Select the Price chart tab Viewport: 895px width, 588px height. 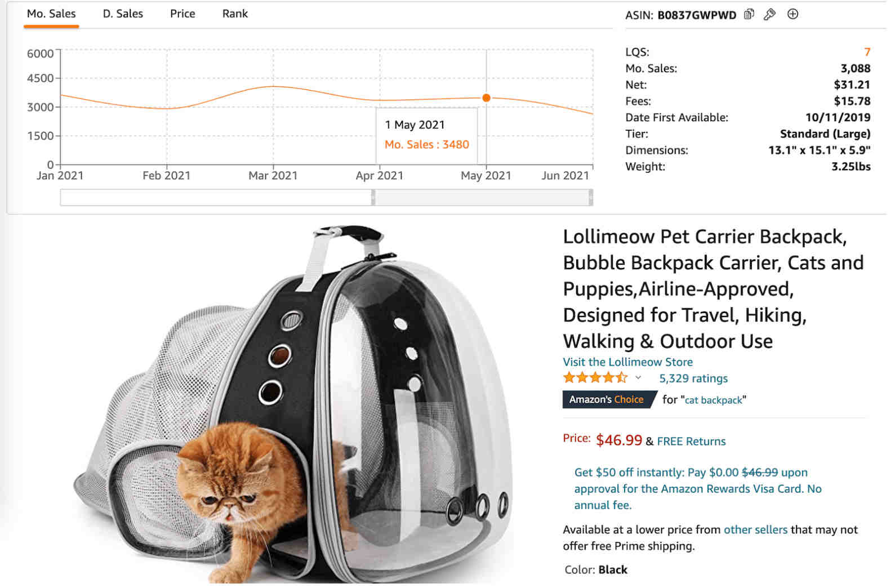coord(182,14)
